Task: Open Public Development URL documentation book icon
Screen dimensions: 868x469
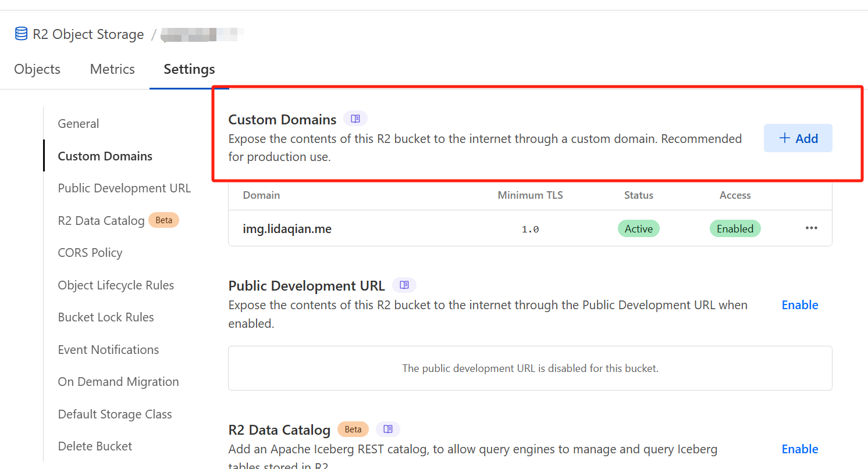Action: pyautogui.click(x=404, y=285)
